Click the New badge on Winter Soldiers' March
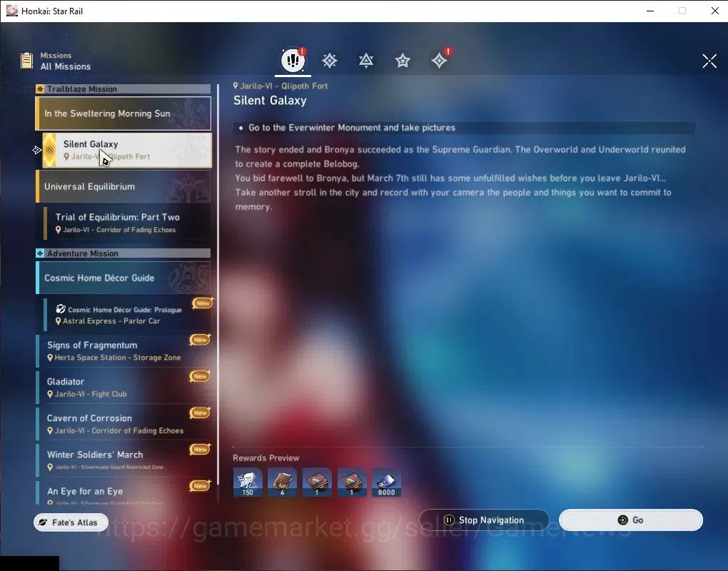Viewport: 728px width, 571px height. (x=200, y=449)
